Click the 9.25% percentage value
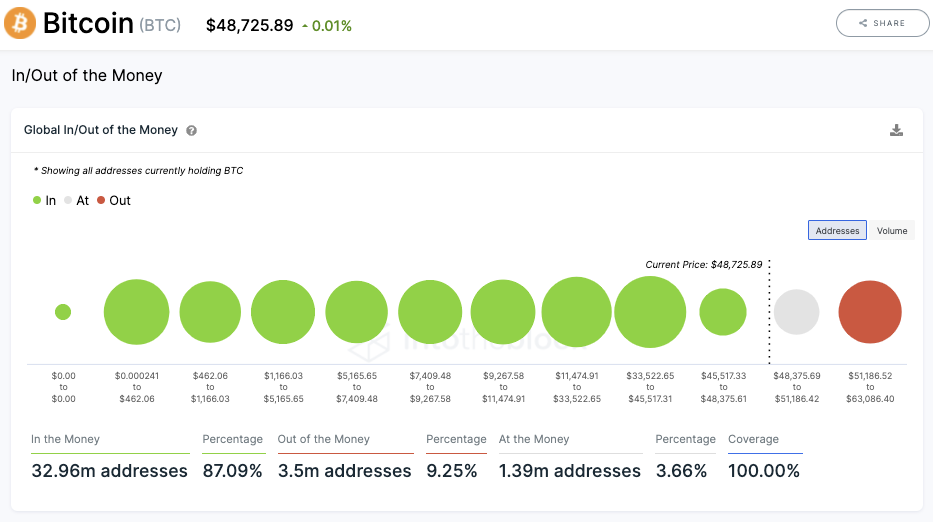Image resolution: width=933 pixels, height=522 pixels. click(452, 471)
